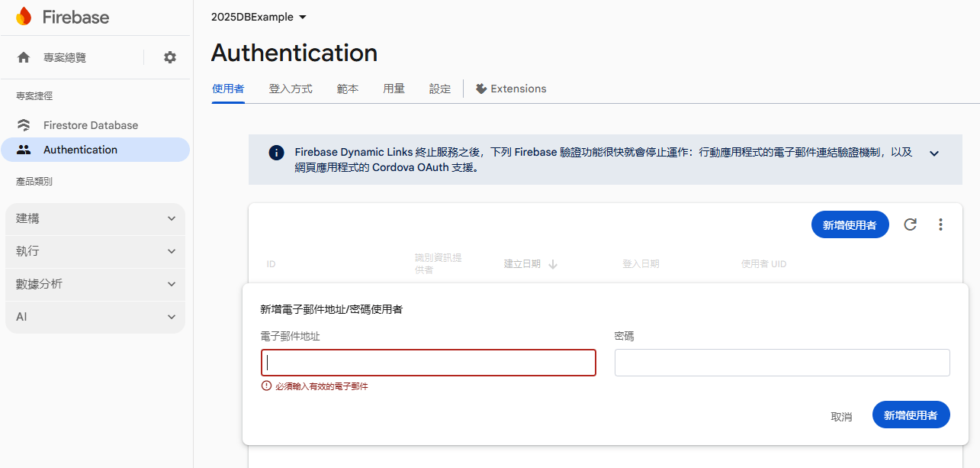Expand the 執行 category
This screenshot has height=468, width=980.
click(x=95, y=251)
